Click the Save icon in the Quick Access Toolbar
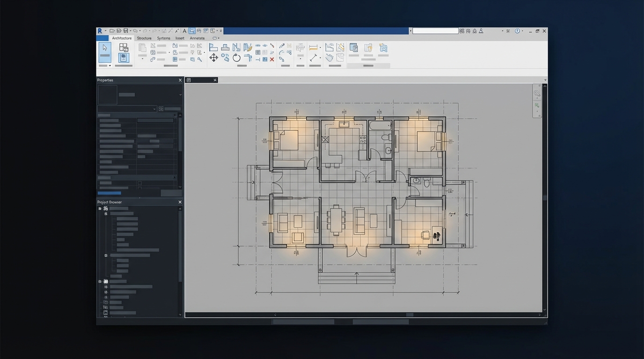Image resolution: width=644 pixels, height=359 pixels. point(125,31)
